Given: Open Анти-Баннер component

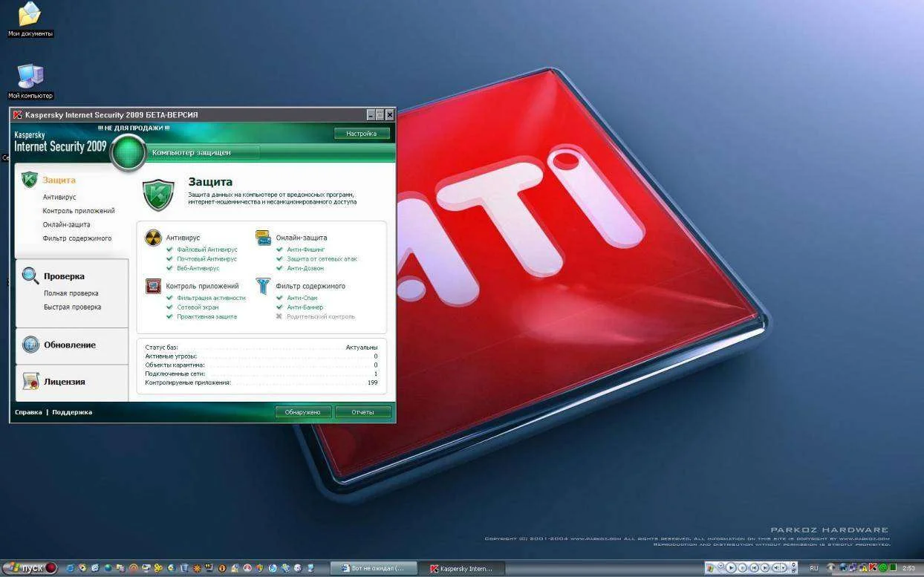Looking at the screenshot, I should (305, 307).
